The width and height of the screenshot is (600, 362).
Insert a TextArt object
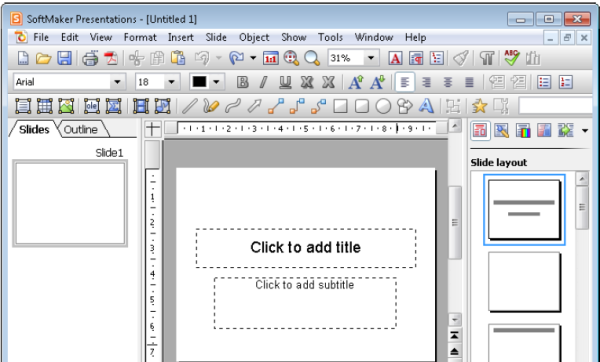426,106
